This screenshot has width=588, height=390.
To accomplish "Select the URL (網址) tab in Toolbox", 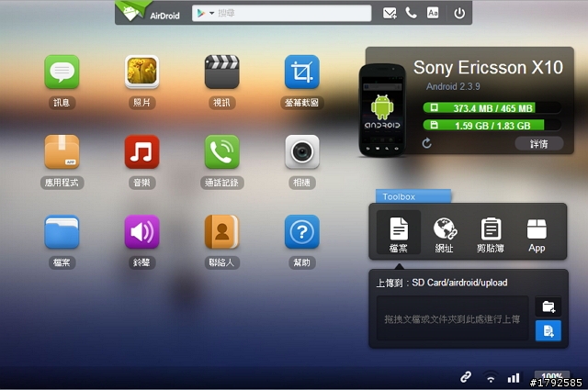I will pyautogui.click(x=445, y=234).
